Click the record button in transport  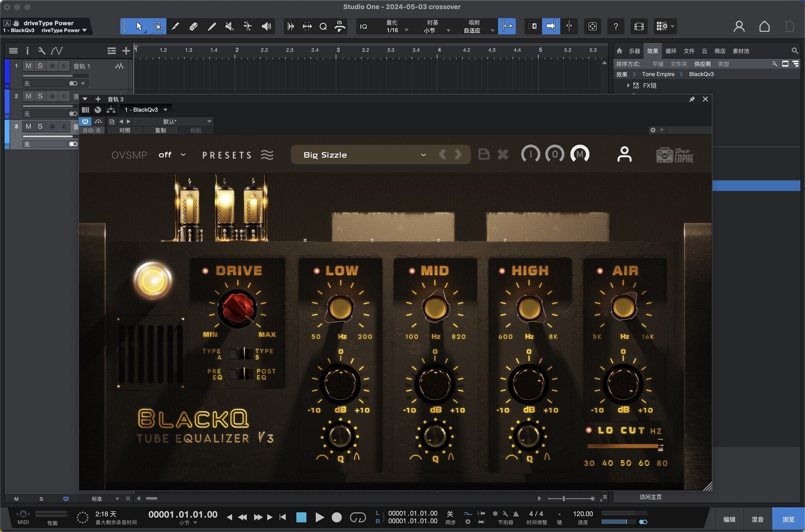pyautogui.click(x=337, y=517)
